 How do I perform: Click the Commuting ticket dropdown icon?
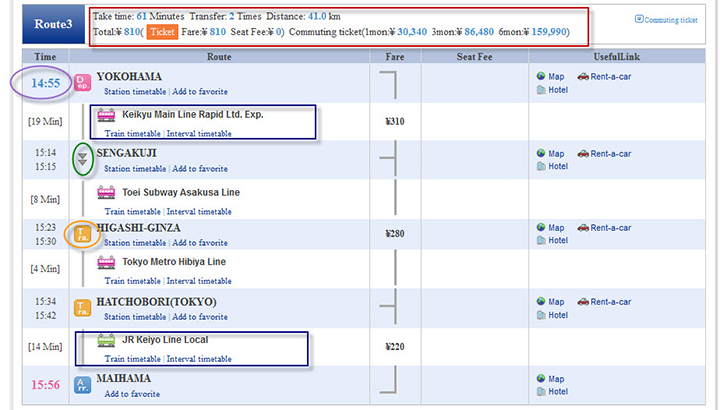click(x=639, y=19)
